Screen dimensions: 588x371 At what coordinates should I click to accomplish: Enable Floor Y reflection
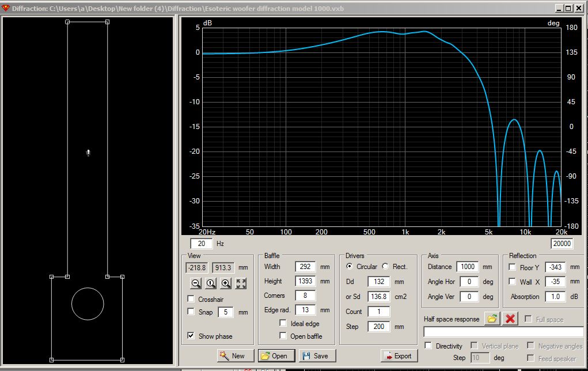513,267
